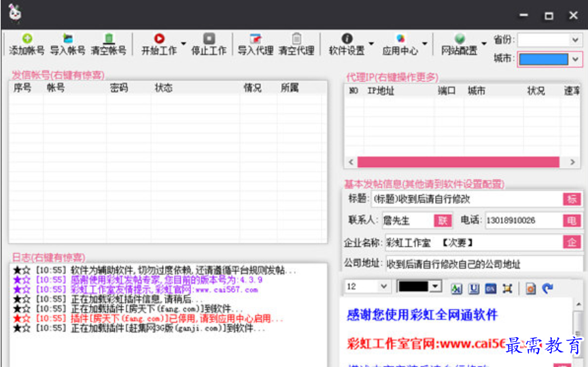Click the pink 联 button beside contact field
Image resolution: width=588 pixels, height=367 pixels.
tap(443, 220)
